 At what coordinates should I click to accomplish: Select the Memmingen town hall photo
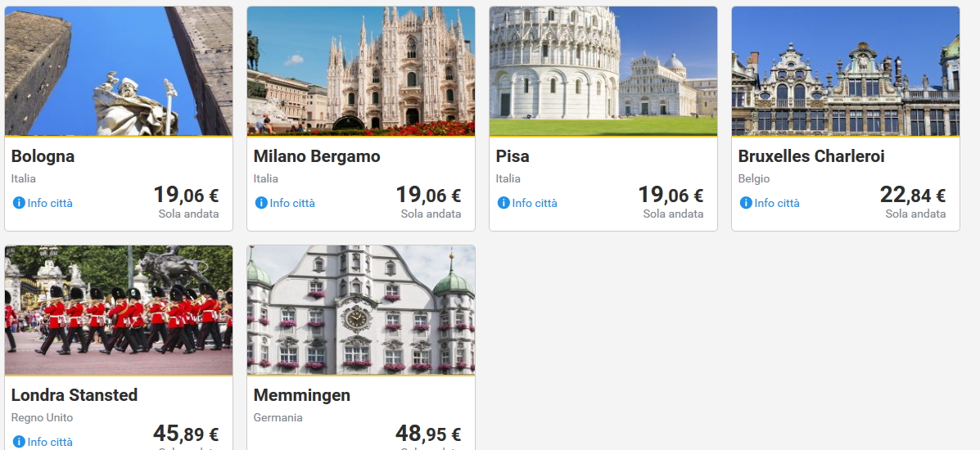(x=361, y=310)
